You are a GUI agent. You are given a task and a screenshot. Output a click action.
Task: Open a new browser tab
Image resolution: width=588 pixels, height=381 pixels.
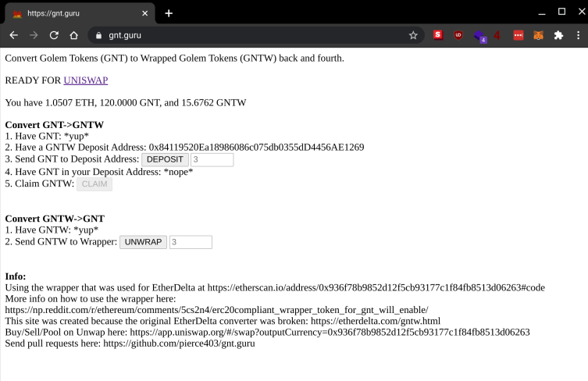[169, 13]
